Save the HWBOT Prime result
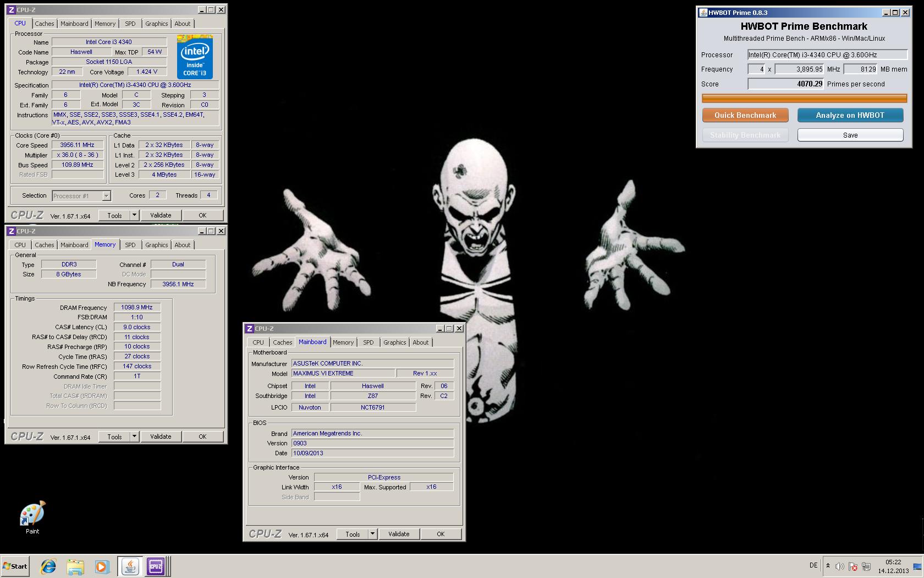This screenshot has height=578, width=924. pos(850,135)
